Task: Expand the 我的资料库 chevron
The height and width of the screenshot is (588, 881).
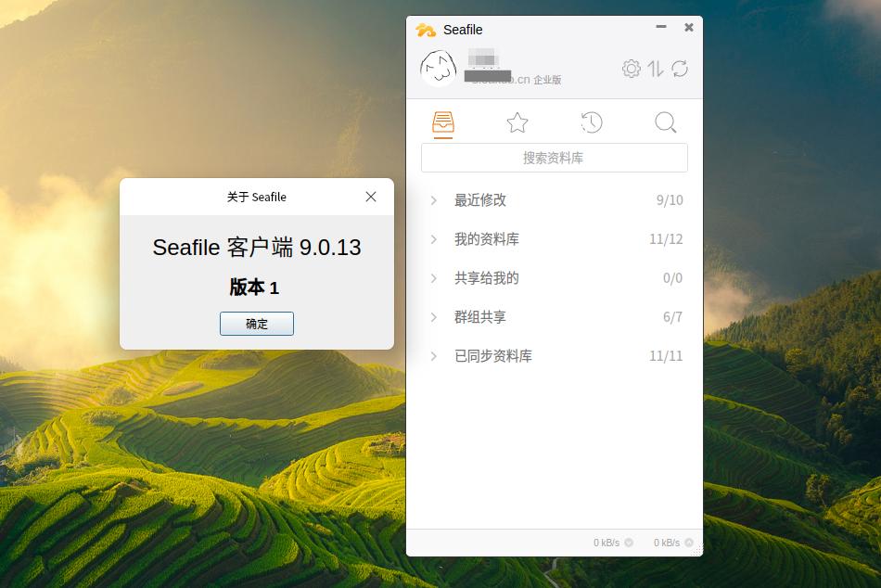Action: tap(434, 239)
